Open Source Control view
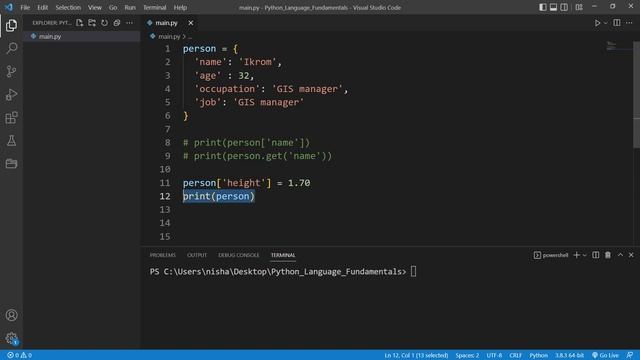The image size is (640, 360). (11, 71)
